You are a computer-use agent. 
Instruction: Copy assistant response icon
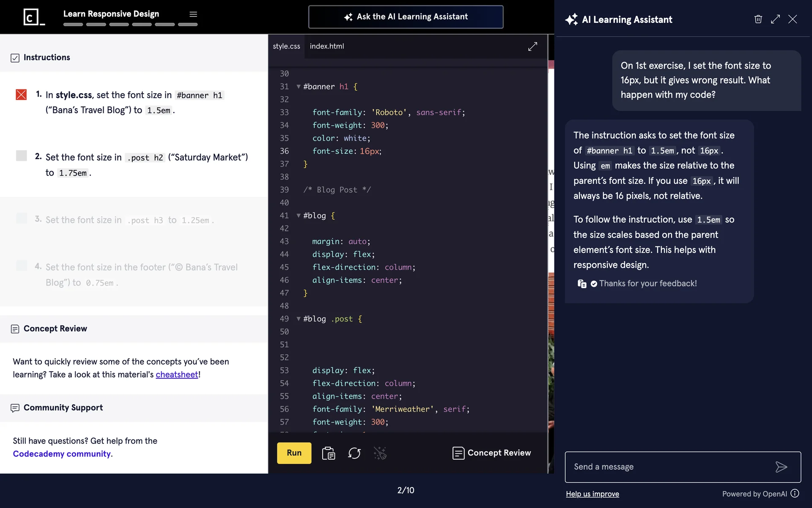[582, 284]
